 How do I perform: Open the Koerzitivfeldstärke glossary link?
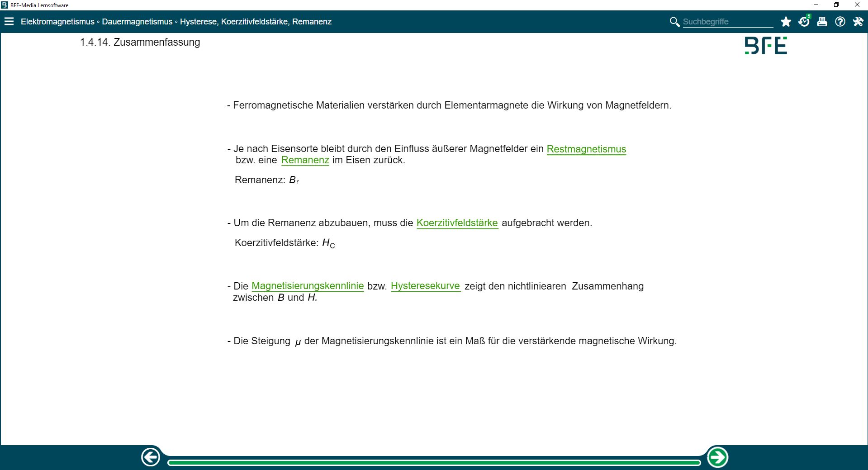[457, 223]
